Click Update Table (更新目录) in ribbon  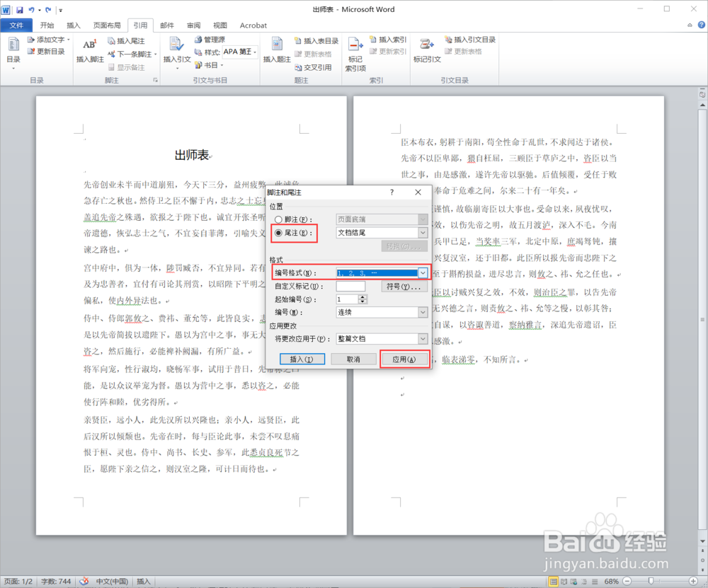click(46, 52)
